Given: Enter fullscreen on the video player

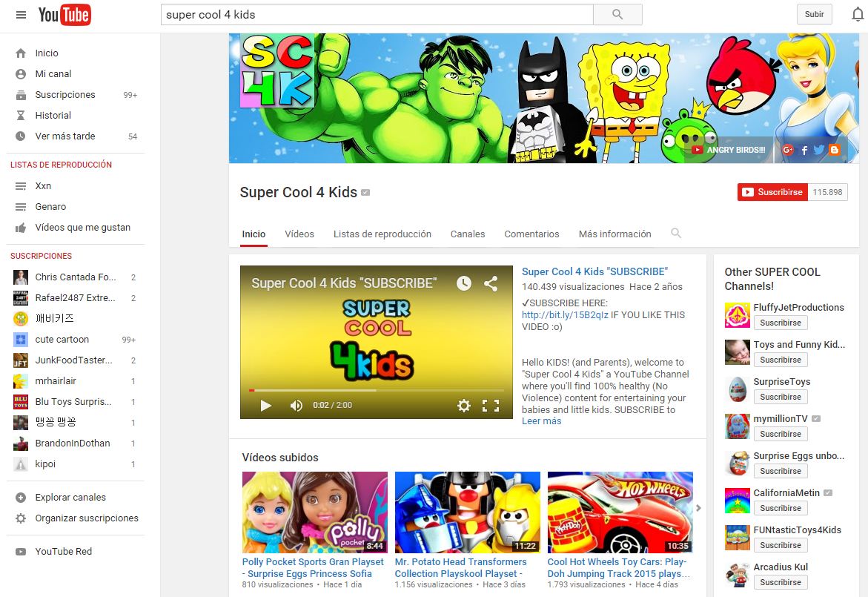Looking at the screenshot, I should [491, 406].
